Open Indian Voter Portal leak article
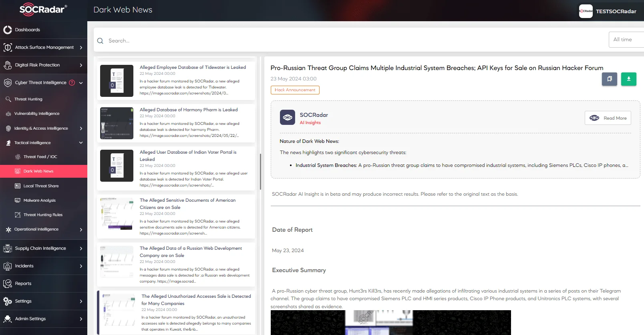 (x=176, y=169)
